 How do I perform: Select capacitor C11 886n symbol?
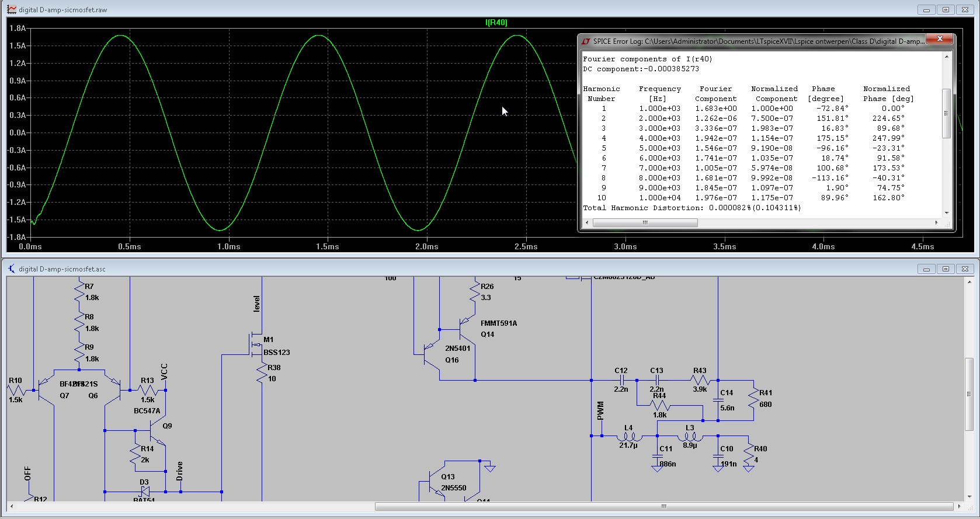657,457
